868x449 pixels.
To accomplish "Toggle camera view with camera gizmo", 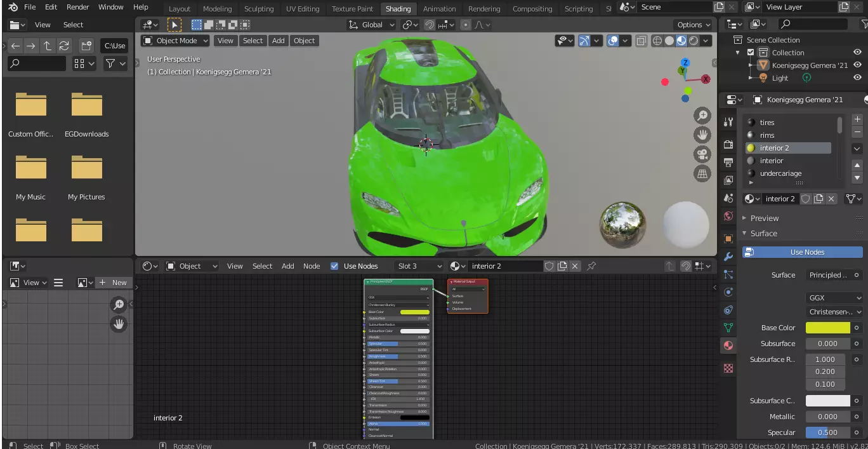I will (x=702, y=154).
